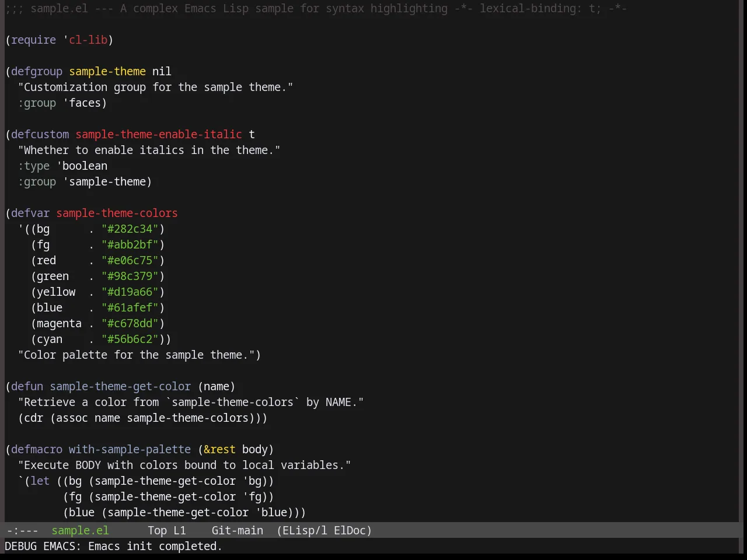This screenshot has height=560, width=747.
Task: Click the 'defvar' keyword
Action: tap(30, 213)
